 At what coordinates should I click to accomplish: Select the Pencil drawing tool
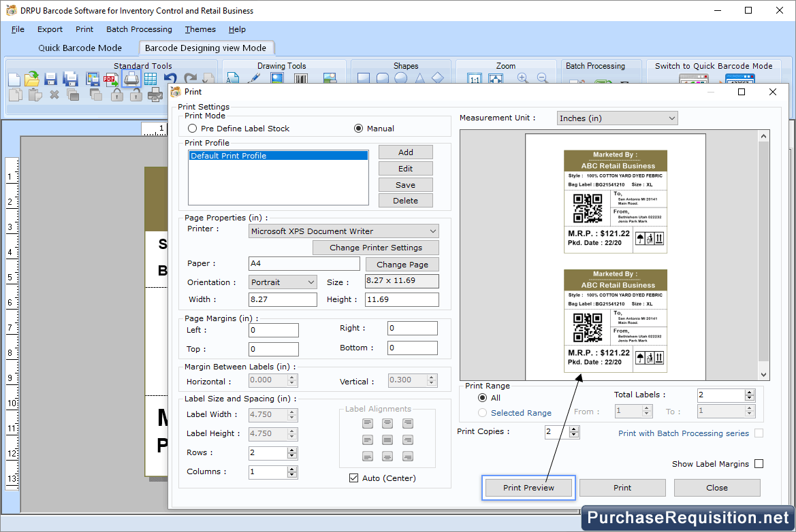tap(255, 79)
